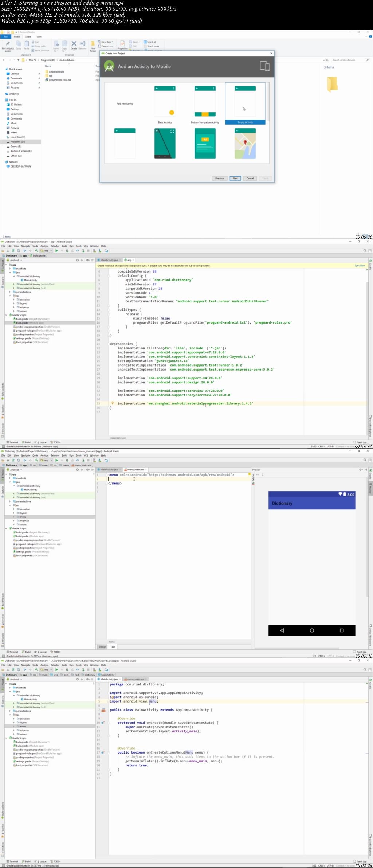This screenshot has width=373, height=868.
Task: Open OneDrive in navigation pane
Action: (x=13, y=94)
